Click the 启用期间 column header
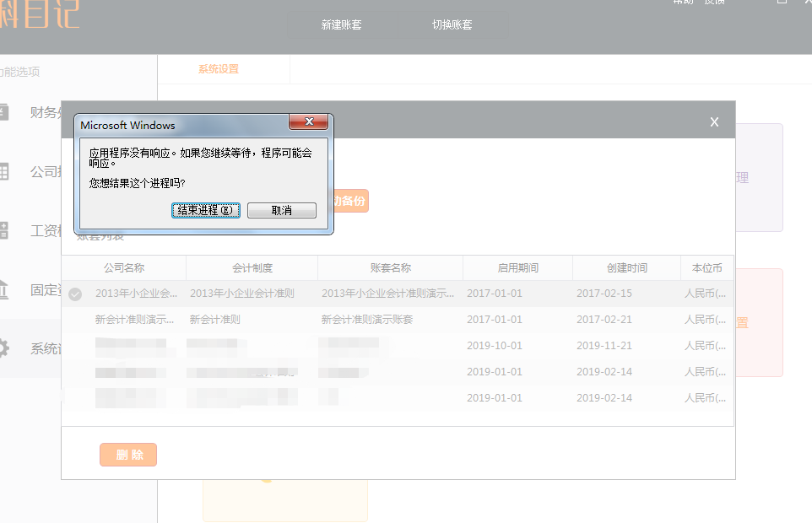Image resolution: width=812 pixels, height=523 pixels. (x=517, y=268)
